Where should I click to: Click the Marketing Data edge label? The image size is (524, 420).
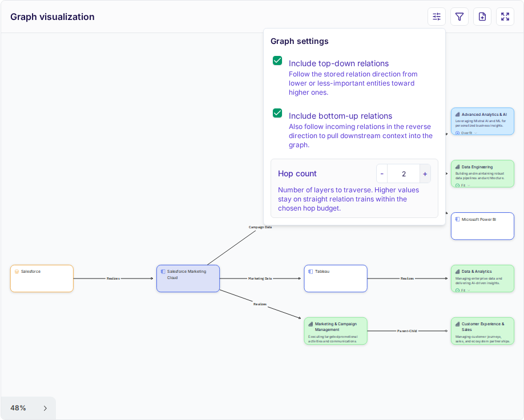point(260,278)
